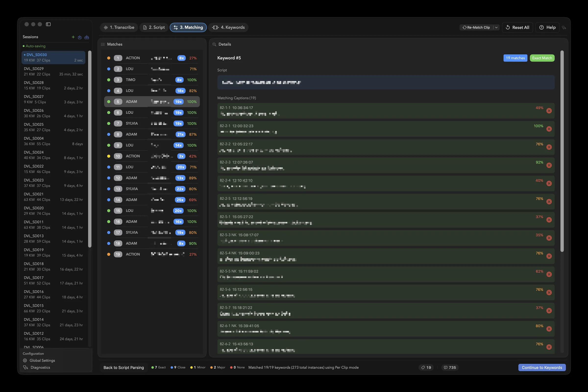This screenshot has width=588, height=392.
Task: Click the Details panel vertical scrollbar
Action: coord(562,151)
